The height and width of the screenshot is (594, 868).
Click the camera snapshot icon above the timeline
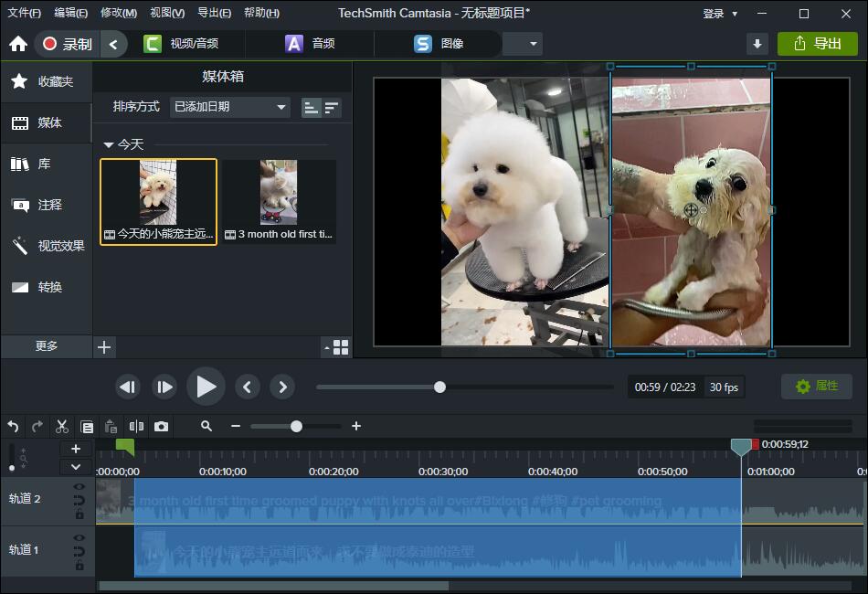pos(160,426)
